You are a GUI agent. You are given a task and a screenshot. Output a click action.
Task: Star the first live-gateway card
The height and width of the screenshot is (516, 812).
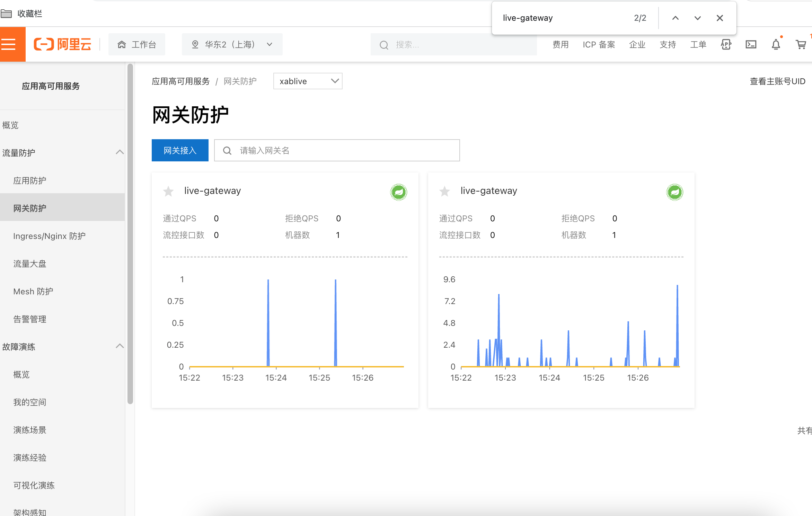point(168,191)
